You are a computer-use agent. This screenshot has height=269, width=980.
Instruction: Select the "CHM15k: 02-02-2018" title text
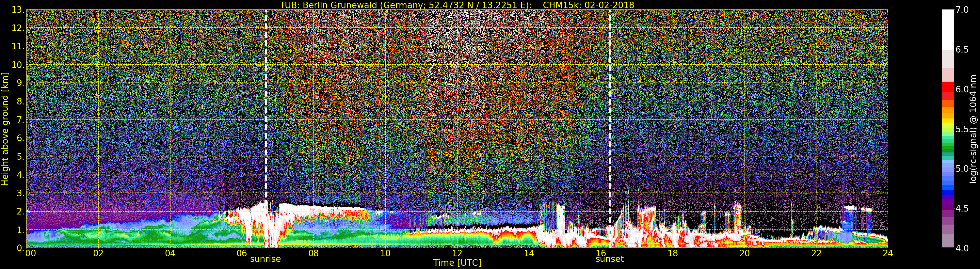click(588, 5)
